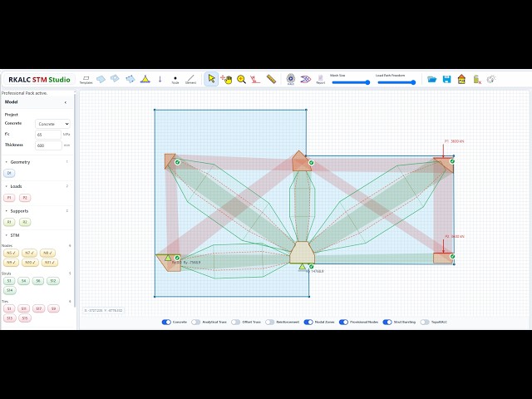Select support chip R1

click(x=9, y=222)
